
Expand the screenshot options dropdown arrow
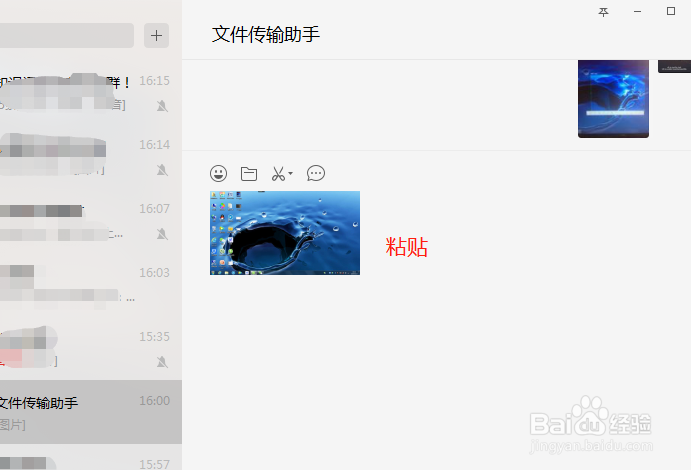[x=290, y=173]
